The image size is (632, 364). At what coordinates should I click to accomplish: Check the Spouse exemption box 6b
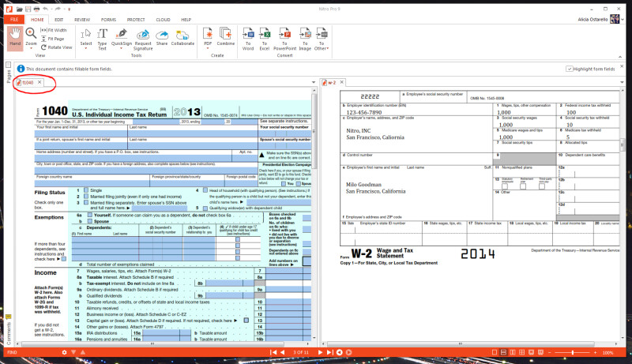pos(89,221)
